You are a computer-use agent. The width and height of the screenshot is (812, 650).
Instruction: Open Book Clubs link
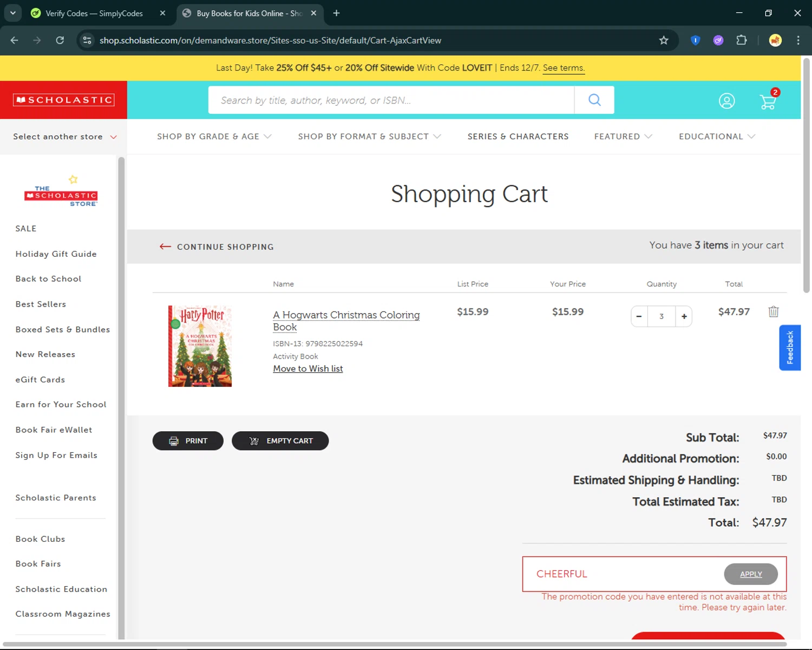pyautogui.click(x=40, y=539)
